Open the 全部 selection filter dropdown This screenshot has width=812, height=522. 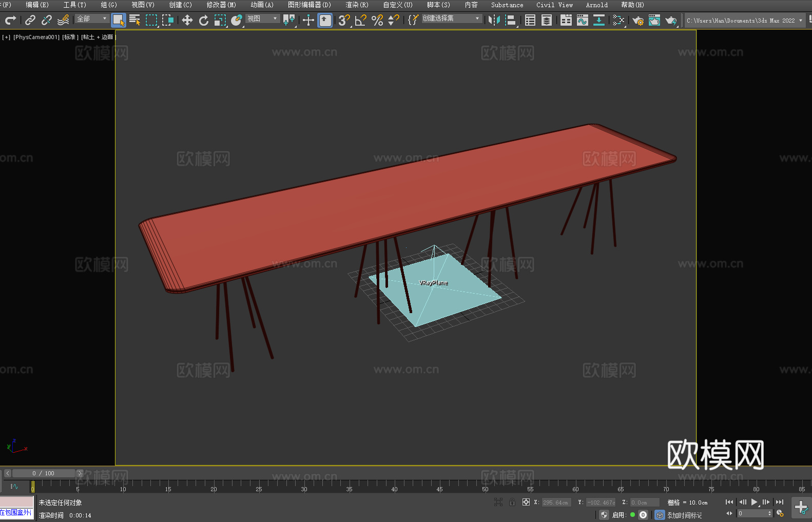click(92, 18)
